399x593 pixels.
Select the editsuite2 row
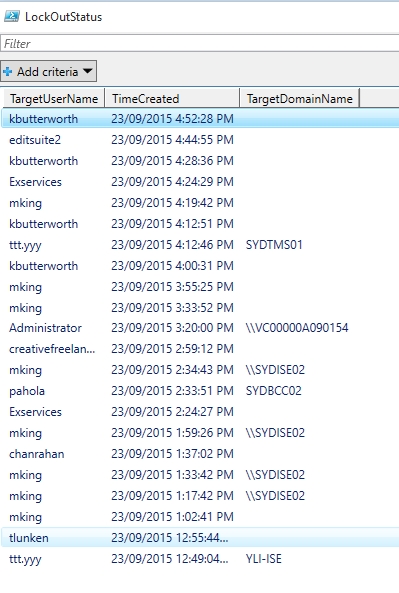point(200,140)
